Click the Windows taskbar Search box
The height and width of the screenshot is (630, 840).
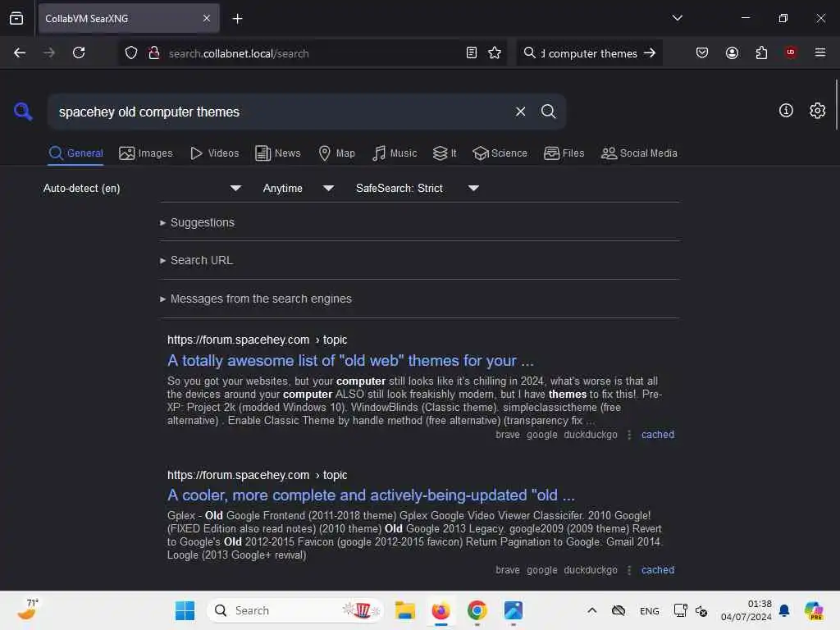click(294, 610)
